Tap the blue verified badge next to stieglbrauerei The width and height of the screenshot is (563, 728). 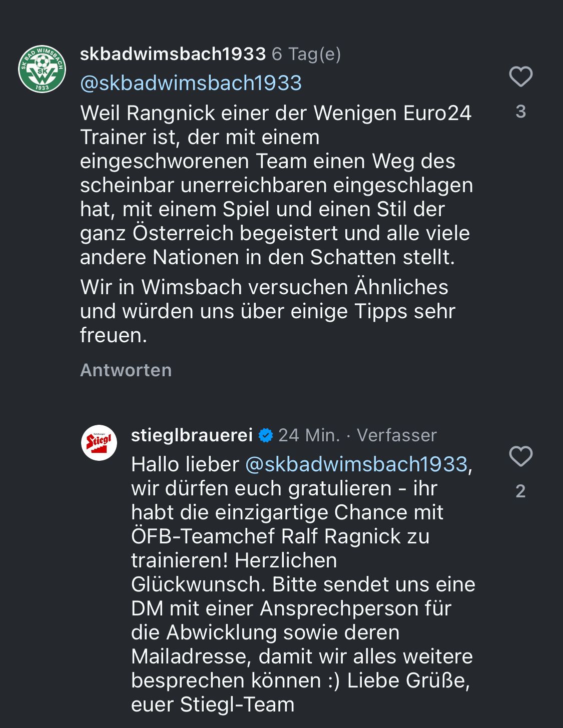266,435
